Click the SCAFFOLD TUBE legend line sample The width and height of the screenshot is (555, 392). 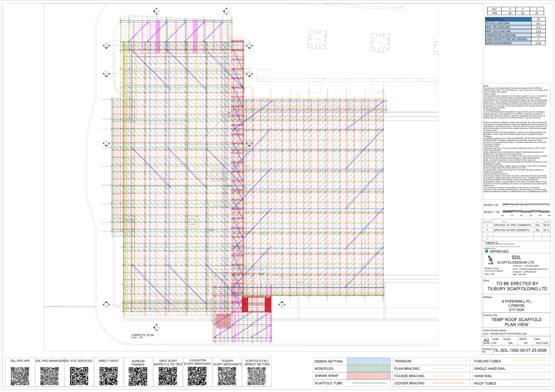coord(369,383)
